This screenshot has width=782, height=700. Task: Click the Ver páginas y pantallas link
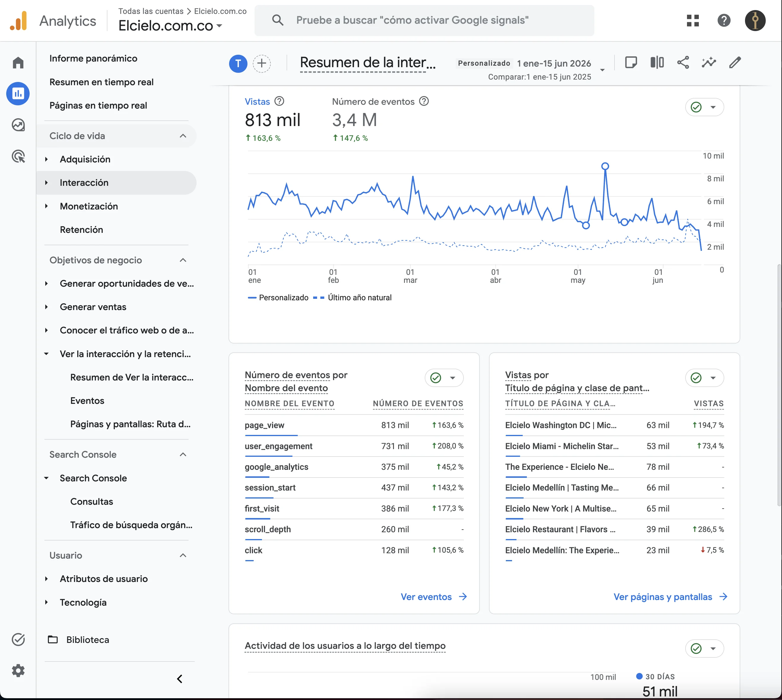click(663, 596)
